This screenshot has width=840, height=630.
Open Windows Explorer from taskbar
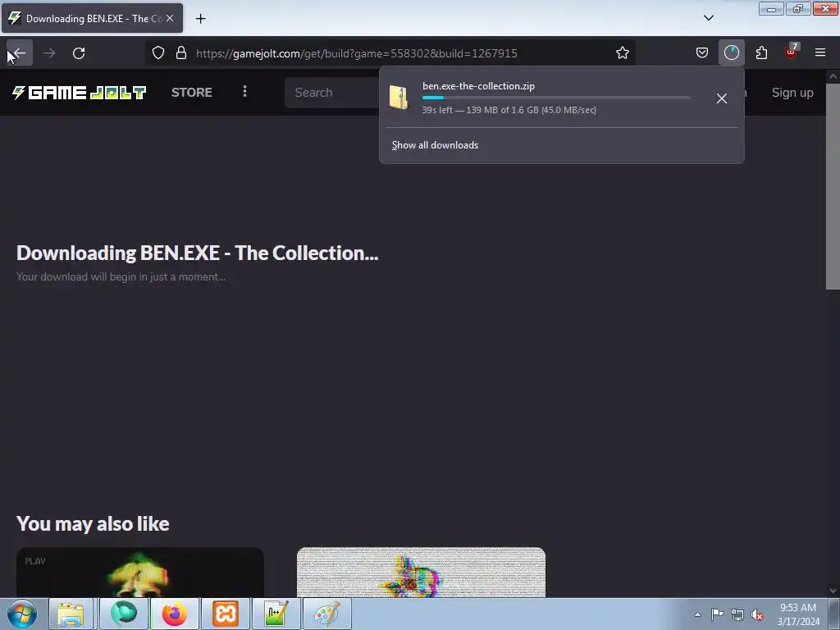(71, 614)
